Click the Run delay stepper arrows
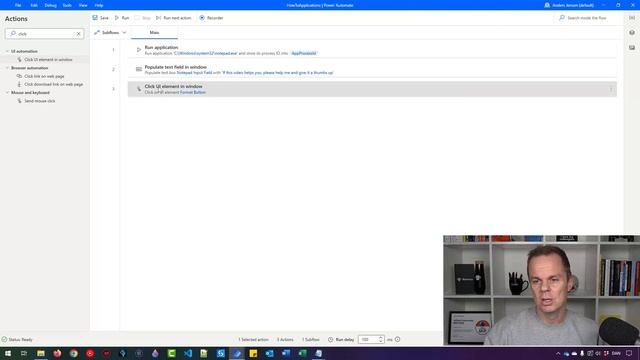Image resolution: width=640 pixels, height=360 pixels. click(x=381, y=340)
